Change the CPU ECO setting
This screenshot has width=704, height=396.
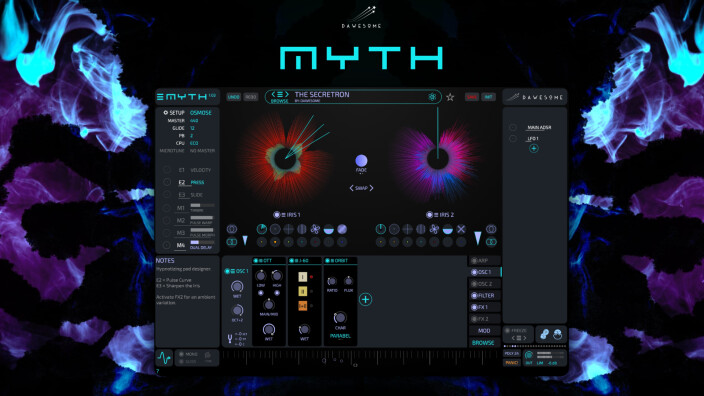click(194, 143)
